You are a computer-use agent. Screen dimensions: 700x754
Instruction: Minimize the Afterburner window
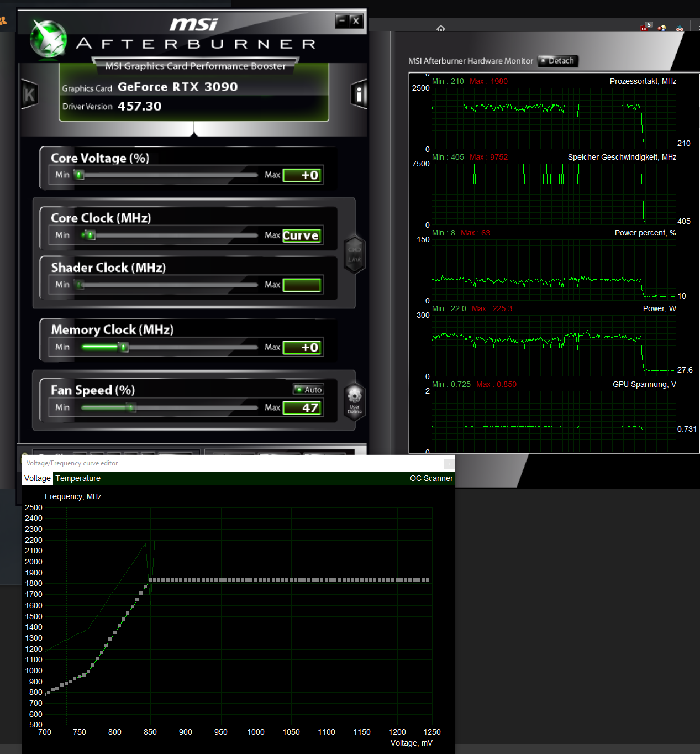342,21
